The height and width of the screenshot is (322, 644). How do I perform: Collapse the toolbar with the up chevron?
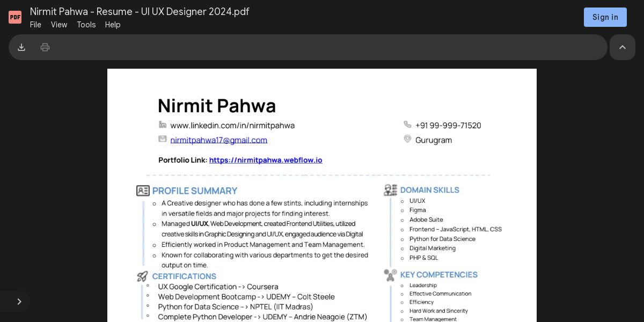[x=623, y=47]
